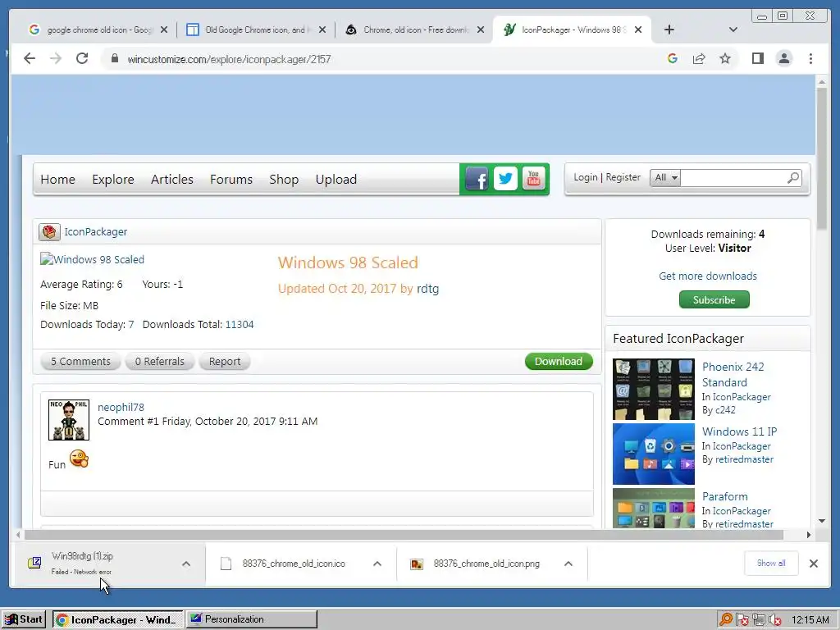
Task: Switch to 'Old Google Chrome icon, and' tab
Action: [254, 30]
